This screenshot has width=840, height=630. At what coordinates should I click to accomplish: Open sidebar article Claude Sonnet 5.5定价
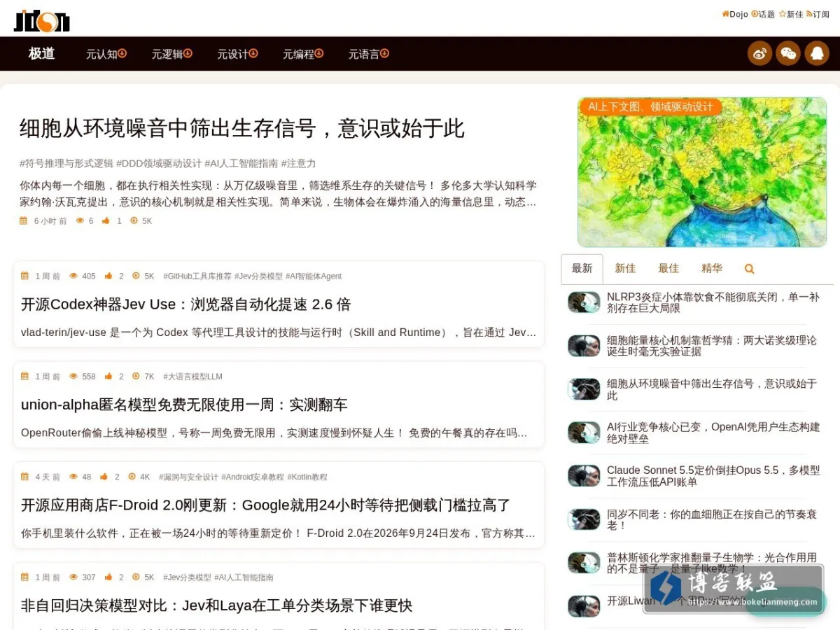point(713,476)
